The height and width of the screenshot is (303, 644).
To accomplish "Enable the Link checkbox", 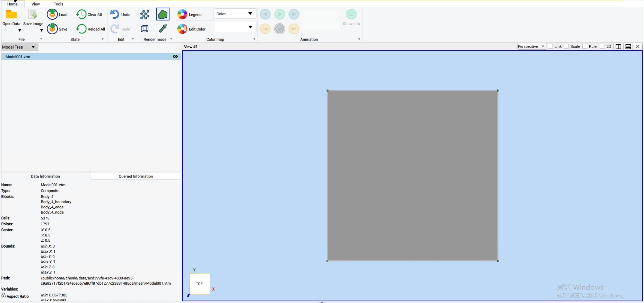I will pos(550,46).
